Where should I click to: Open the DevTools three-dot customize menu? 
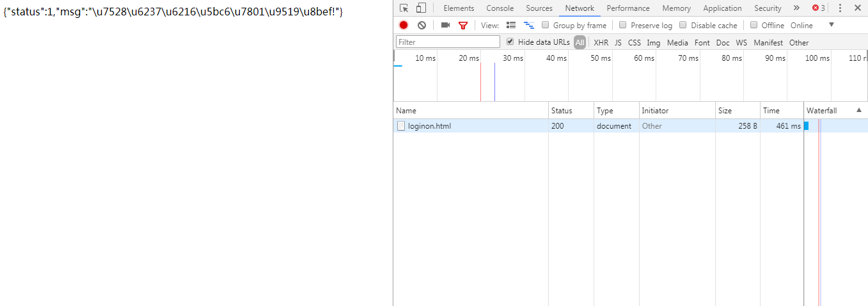coord(840,8)
